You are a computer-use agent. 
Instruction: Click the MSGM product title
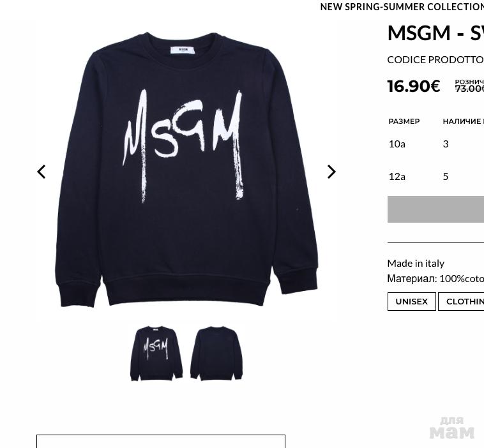tap(435, 33)
